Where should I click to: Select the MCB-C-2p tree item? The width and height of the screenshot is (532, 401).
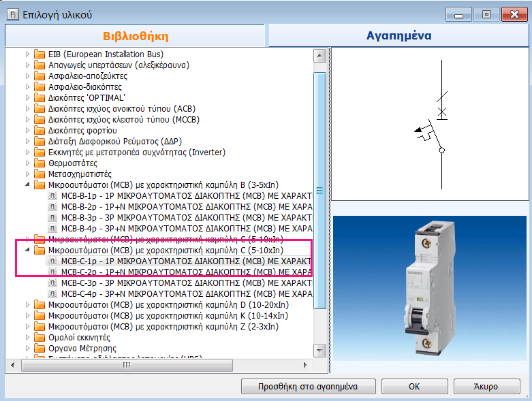point(184,272)
